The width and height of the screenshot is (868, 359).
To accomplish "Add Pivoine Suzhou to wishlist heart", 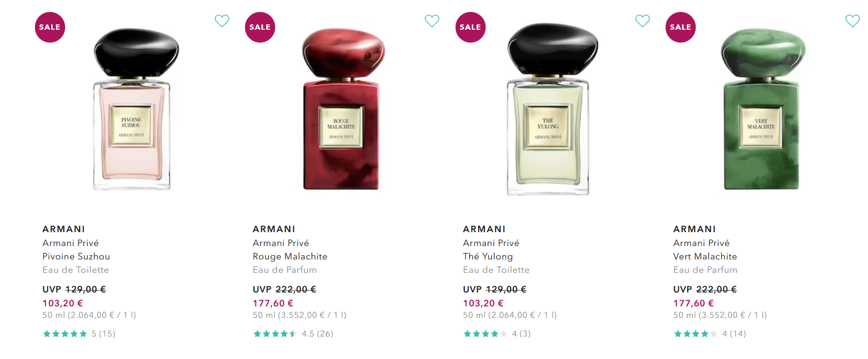I will click(222, 21).
